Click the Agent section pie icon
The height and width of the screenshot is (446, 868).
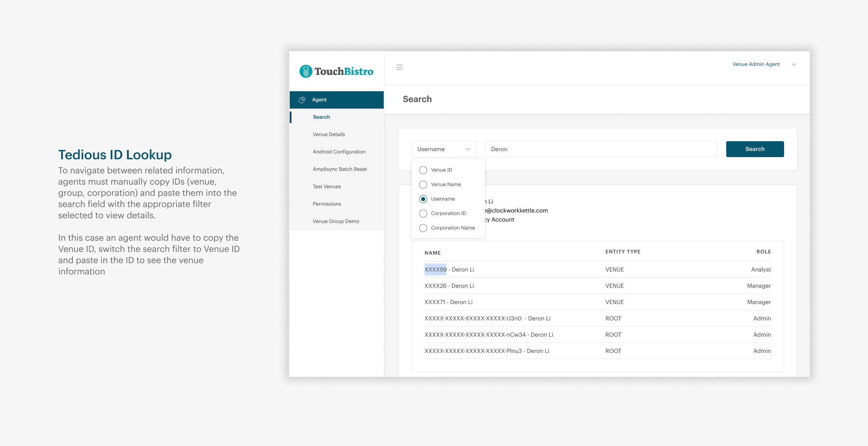pyautogui.click(x=302, y=100)
